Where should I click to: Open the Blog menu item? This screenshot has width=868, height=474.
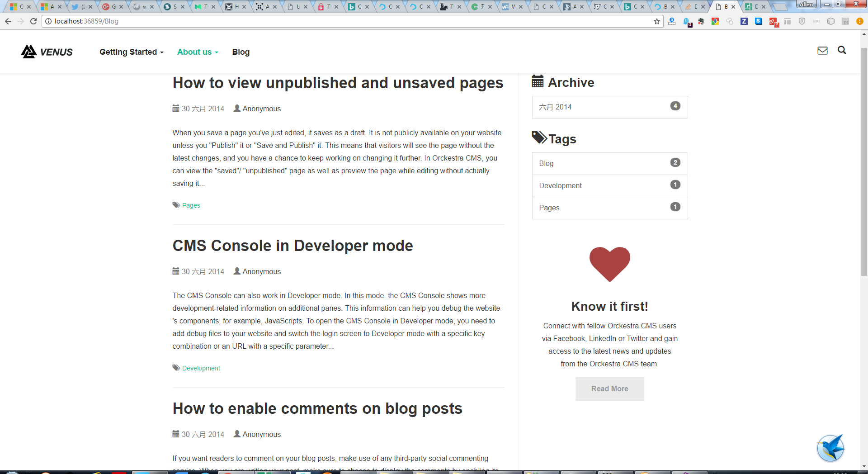click(241, 52)
